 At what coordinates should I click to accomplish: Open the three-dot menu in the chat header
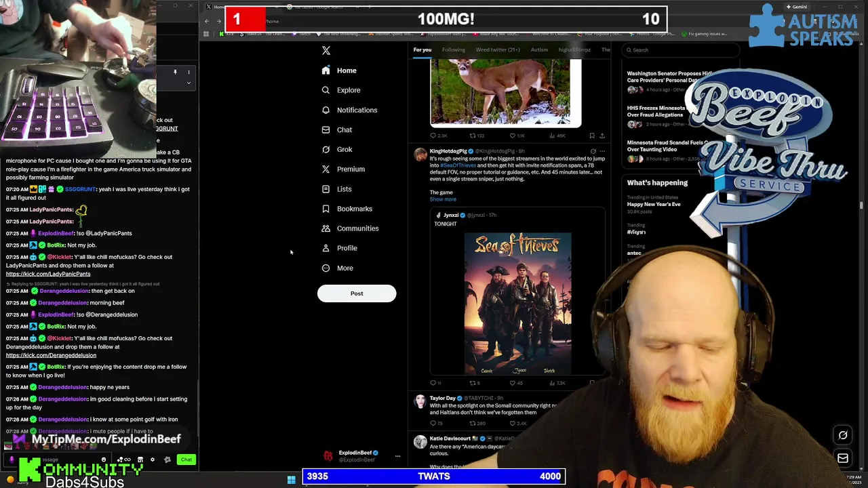(x=189, y=72)
